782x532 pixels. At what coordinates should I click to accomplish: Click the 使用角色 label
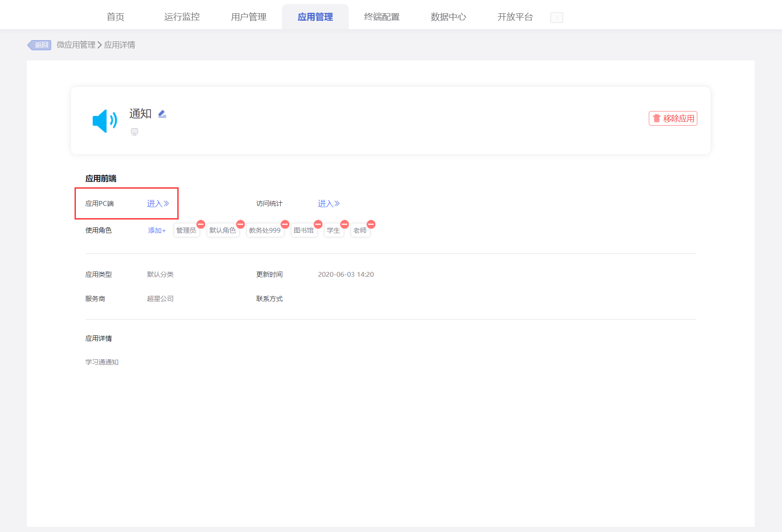tap(99, 231)
